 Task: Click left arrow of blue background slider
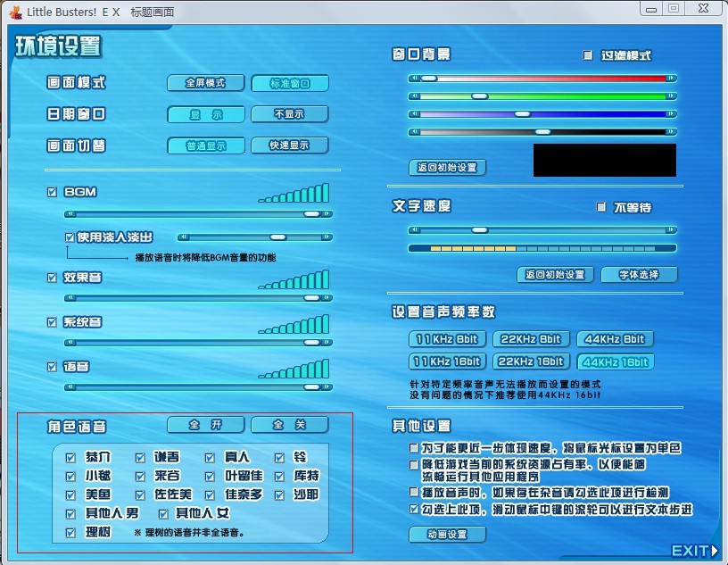point(415,114)
